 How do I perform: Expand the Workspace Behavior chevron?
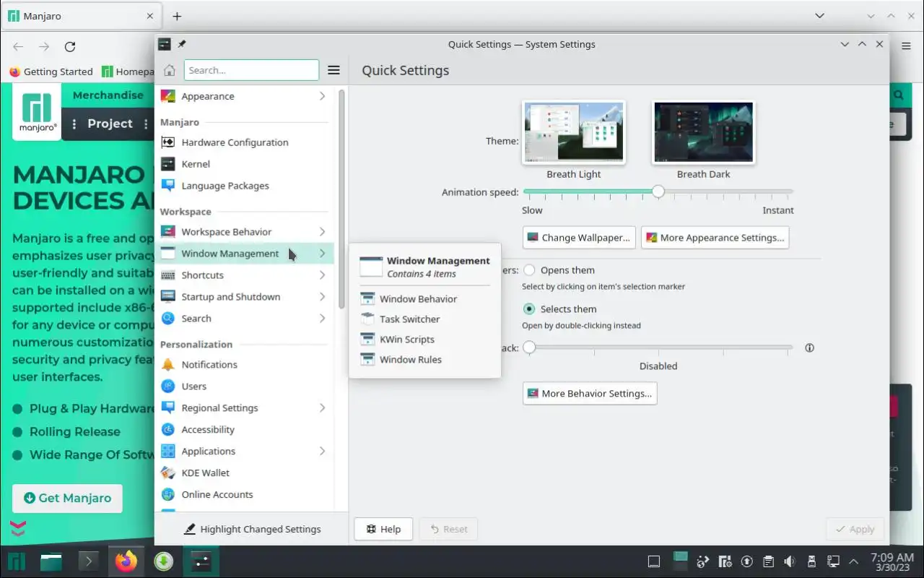tap(322, 232)
